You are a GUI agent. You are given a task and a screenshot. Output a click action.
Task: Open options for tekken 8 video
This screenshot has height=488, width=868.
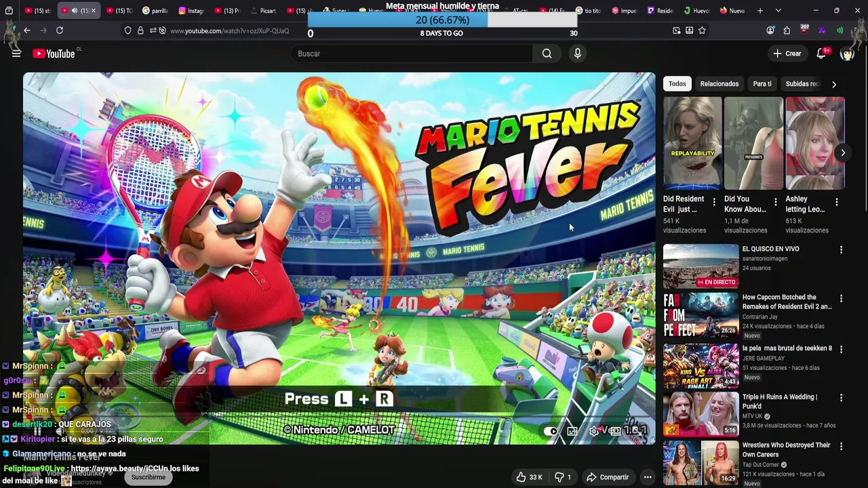(841, 349)
